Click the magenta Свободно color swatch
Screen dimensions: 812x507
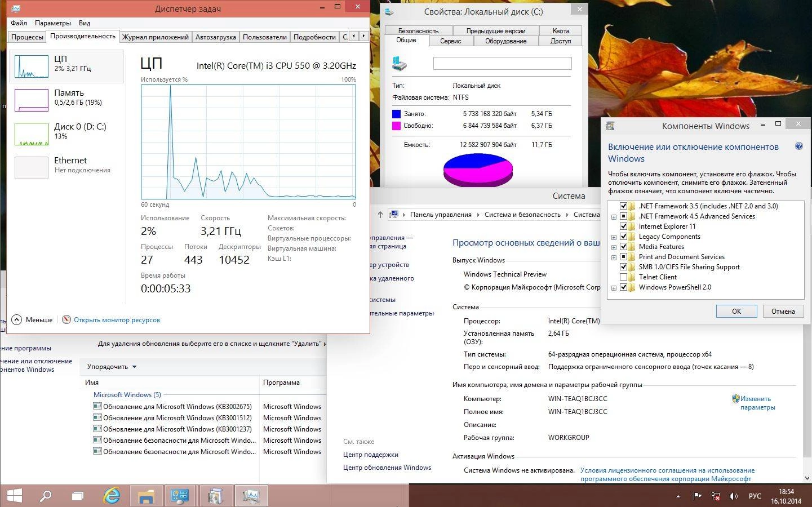397,126
